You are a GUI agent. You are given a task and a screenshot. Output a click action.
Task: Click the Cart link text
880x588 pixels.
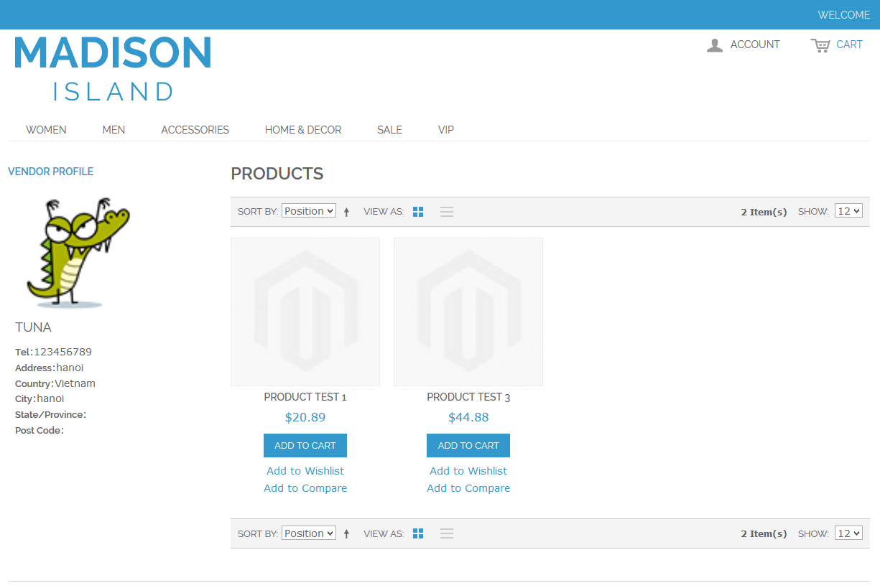pos(849,45)
